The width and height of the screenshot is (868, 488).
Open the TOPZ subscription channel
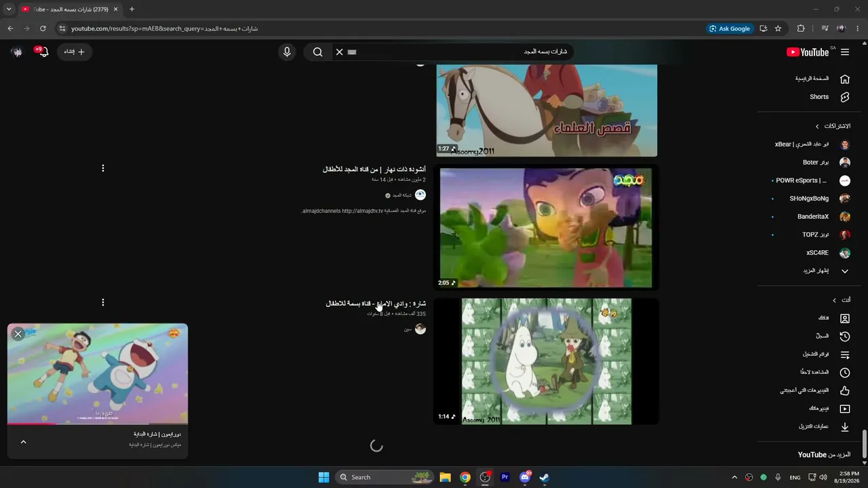click(812, 235)
